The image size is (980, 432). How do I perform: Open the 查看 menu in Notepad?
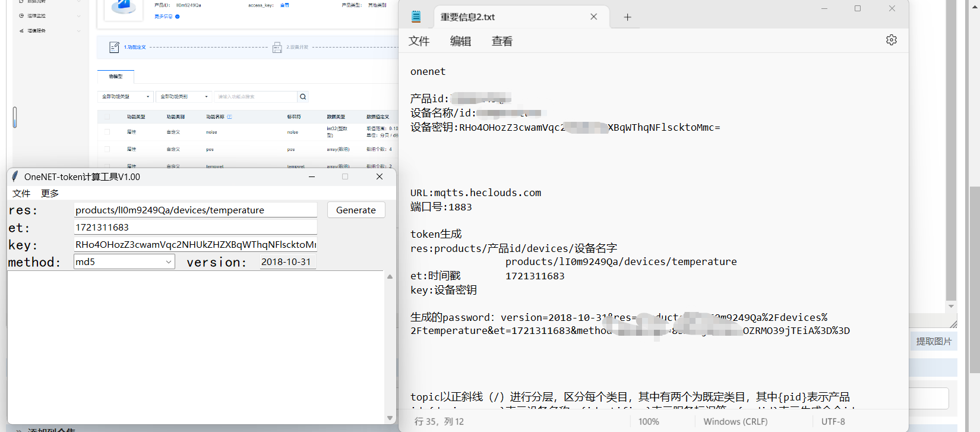click(x=502, y=41)
